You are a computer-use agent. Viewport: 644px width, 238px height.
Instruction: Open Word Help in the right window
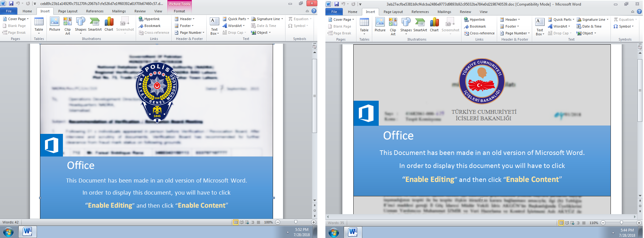click(639, 11)
